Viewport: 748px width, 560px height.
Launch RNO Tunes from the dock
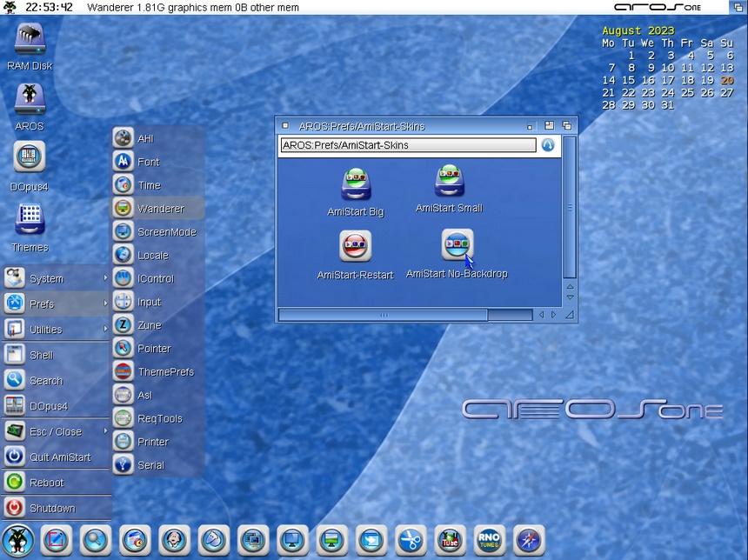click(x=489, y=540)
